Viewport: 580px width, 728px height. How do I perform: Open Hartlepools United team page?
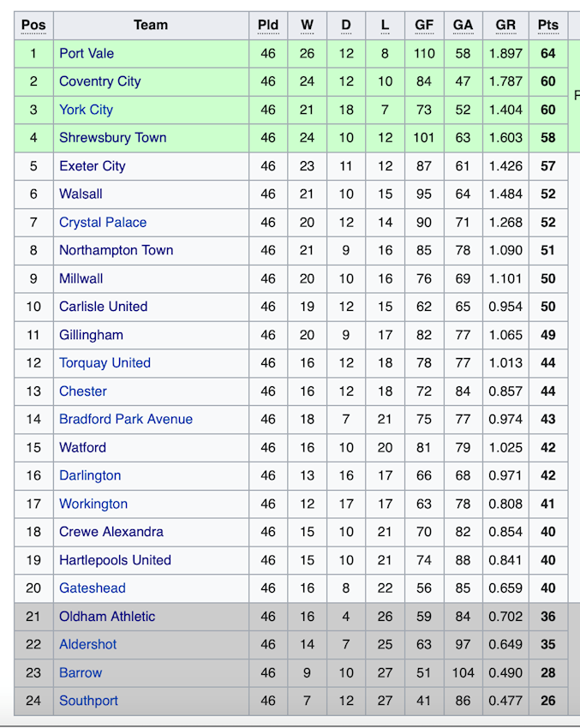click(115, 560)
